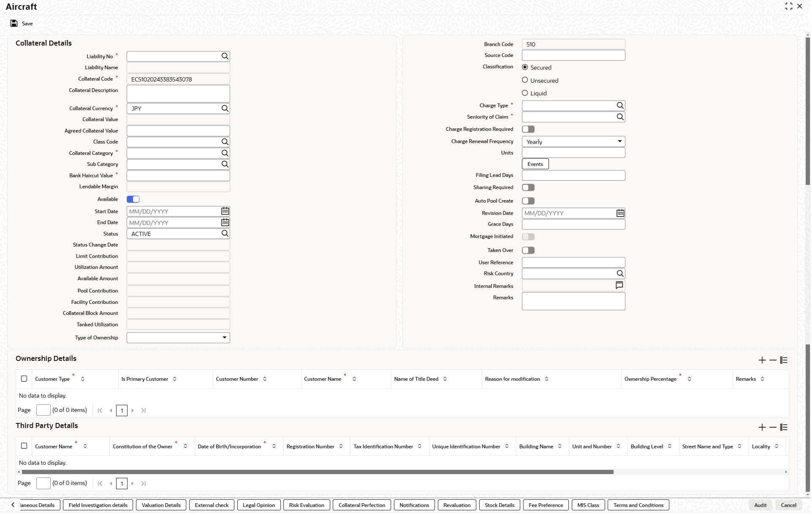The height and width of the screenshot is (515, 812).
Task: Add row in Ownership Details
Action: pyautogui.click(x=762, y=360)
